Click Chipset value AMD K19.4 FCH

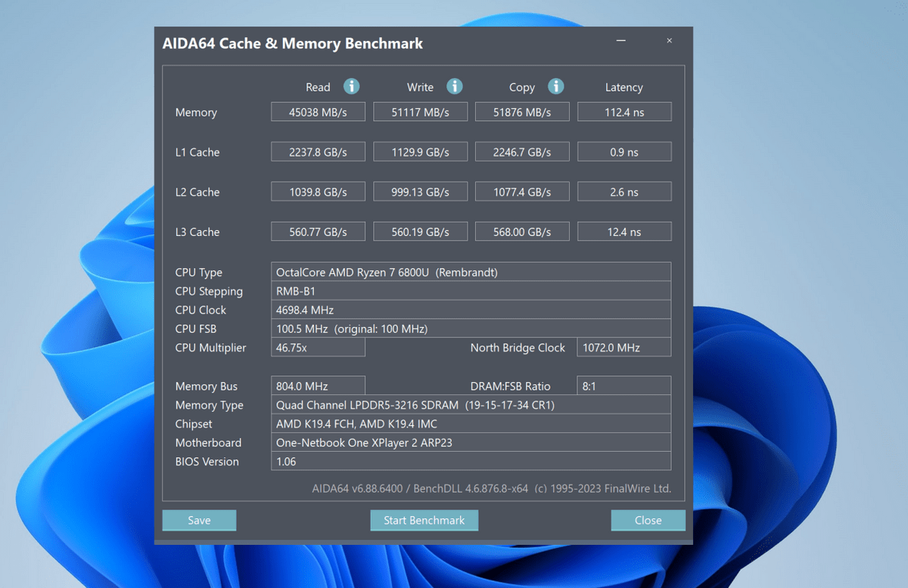pyautogui.click(x=471, y=424)
